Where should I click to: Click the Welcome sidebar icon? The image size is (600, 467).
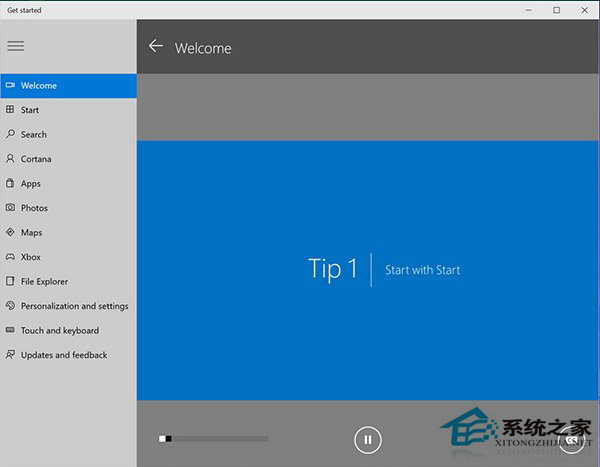tap(10, 85)
